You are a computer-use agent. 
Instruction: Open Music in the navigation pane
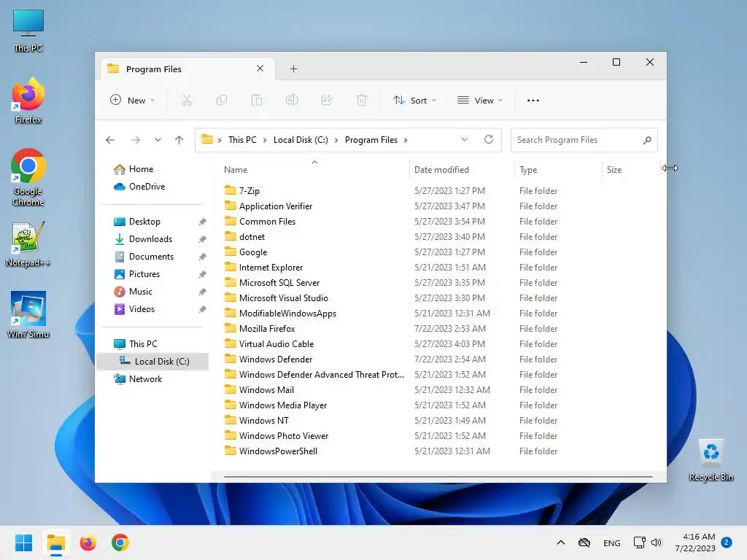tap(141, 292)
